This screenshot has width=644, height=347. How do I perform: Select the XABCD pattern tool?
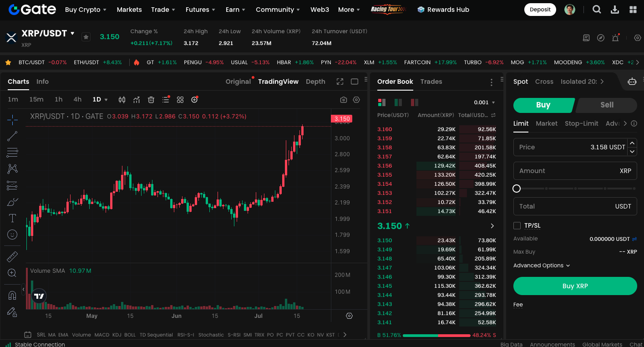pyautogui.click(x=12, y=169)
